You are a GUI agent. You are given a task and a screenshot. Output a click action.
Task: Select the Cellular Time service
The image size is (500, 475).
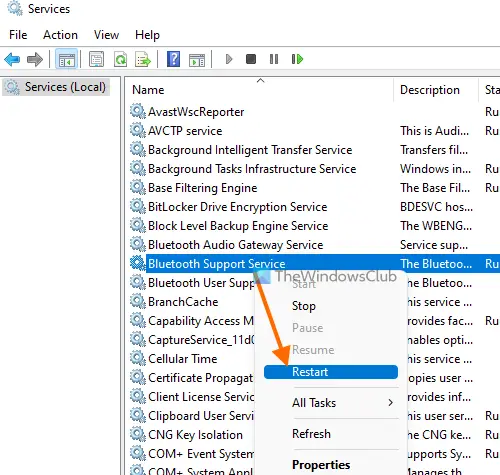[182, 359]
